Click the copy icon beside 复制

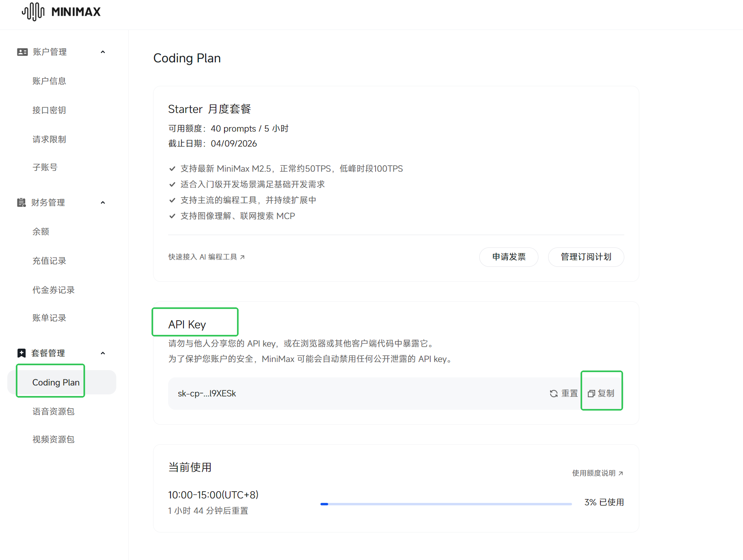click(591, 394)
